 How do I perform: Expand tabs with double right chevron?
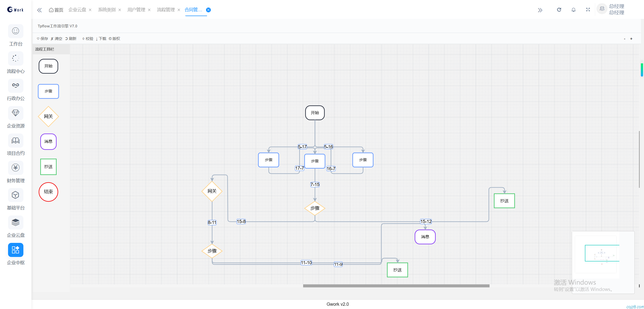[540, 10]
